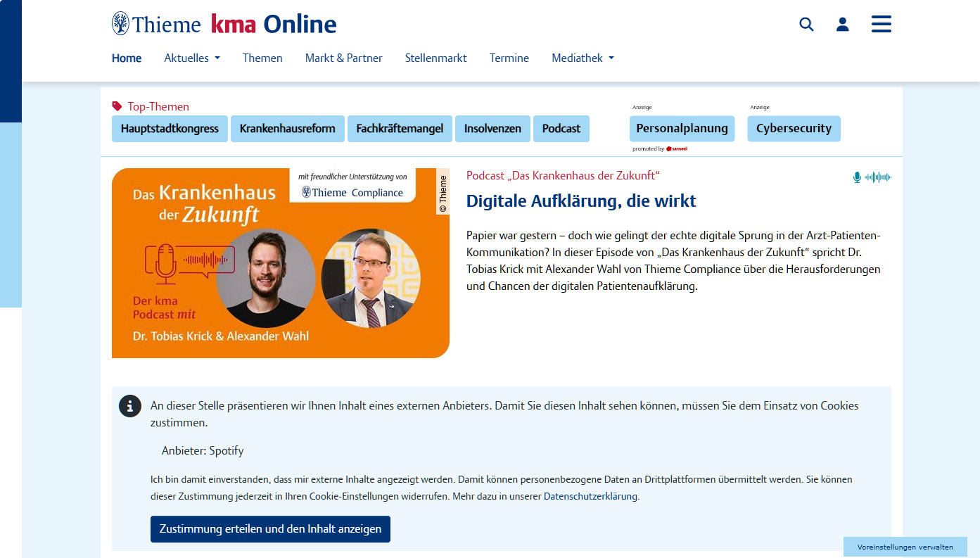
Task: Click the Thieme kma Online logo
Action: click(x=224, y=24)
